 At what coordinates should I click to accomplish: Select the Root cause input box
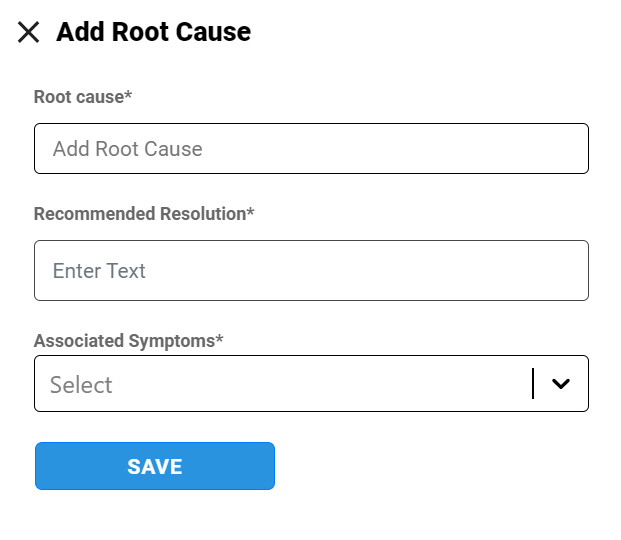click(311, 149)
